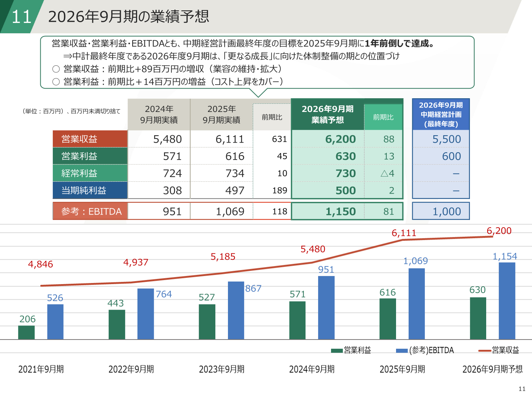Image resolution: width=532 pixels, height=399 pixels.
Task: Click chart label 5,185
Action: click(x=223, y=257)
